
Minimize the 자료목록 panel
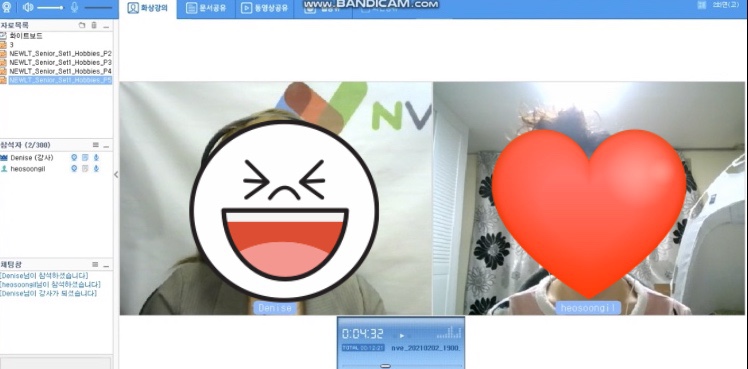coord(106,26)
